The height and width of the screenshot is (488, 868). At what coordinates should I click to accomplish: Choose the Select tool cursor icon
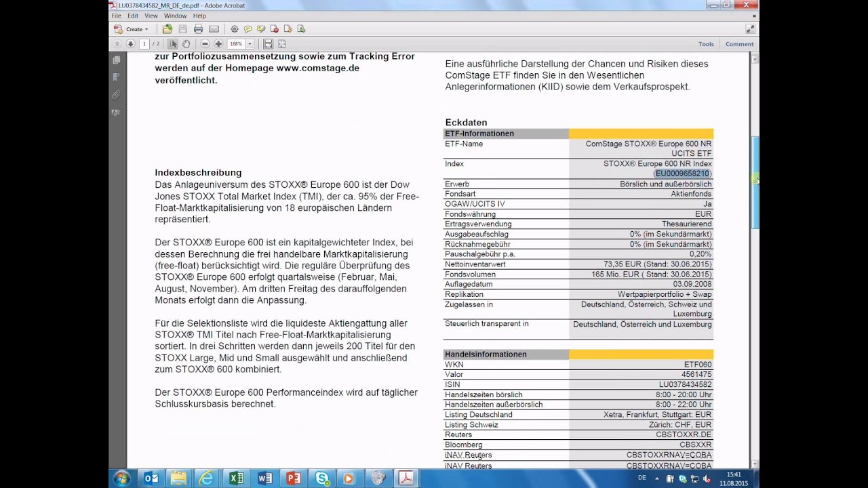click(x=173, y=44)
